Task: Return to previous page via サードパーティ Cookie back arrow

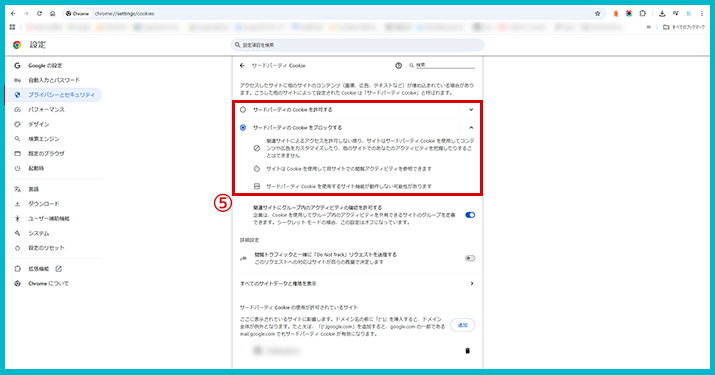Action: pos(242,66)
